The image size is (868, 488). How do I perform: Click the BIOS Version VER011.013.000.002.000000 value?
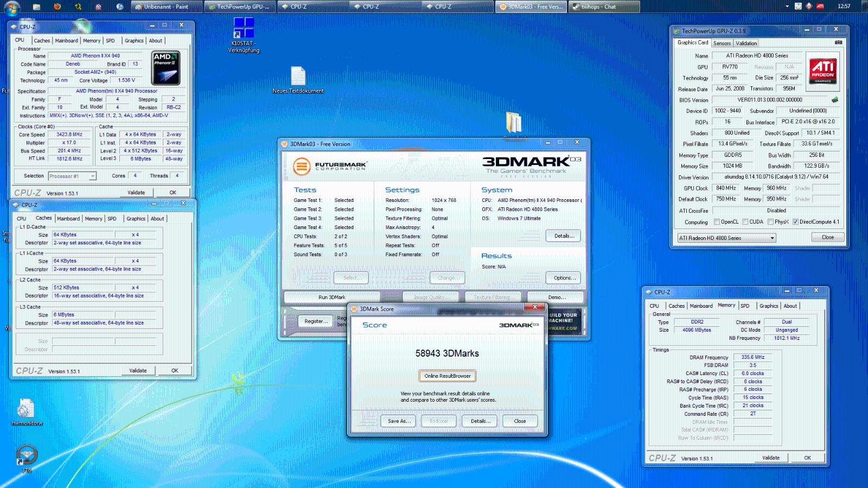coord(769,100)
